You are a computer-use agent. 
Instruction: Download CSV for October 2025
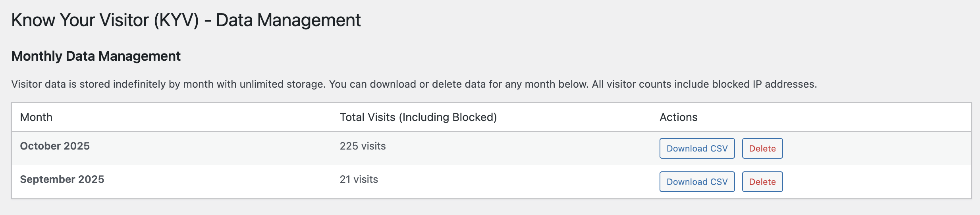tap(697, 148)
